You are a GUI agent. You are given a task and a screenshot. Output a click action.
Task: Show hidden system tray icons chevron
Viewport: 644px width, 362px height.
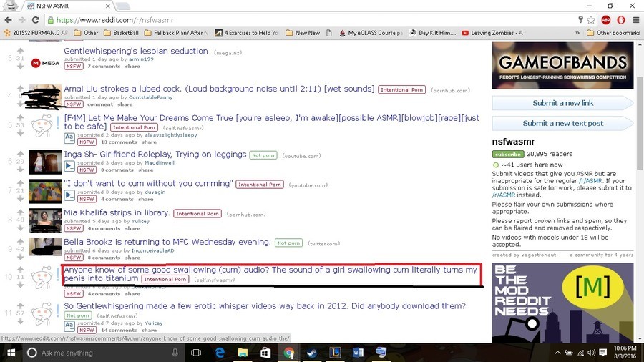point(557,353)
